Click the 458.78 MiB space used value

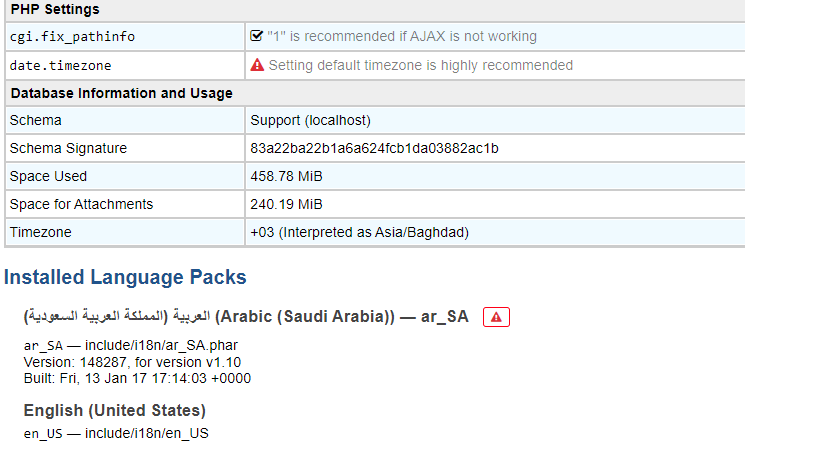pyautogui.click(x=286, y=176)
